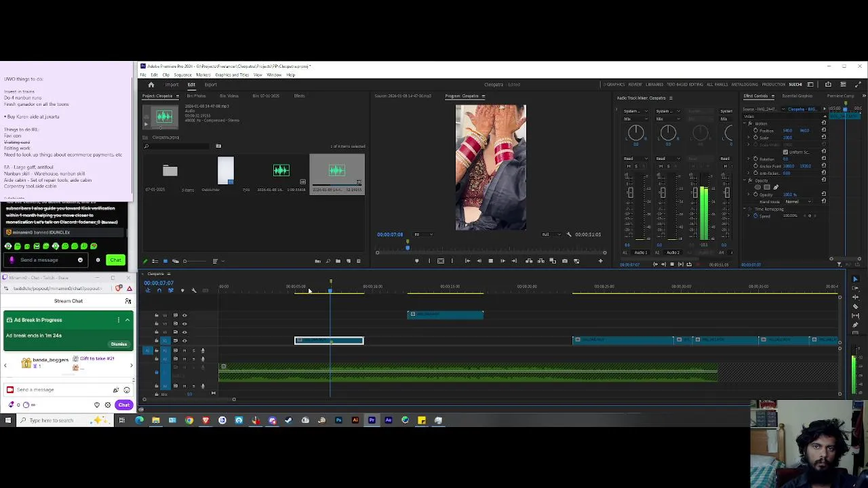
Task: Click the green Chat button in upper chat
Action: point(115,260)
